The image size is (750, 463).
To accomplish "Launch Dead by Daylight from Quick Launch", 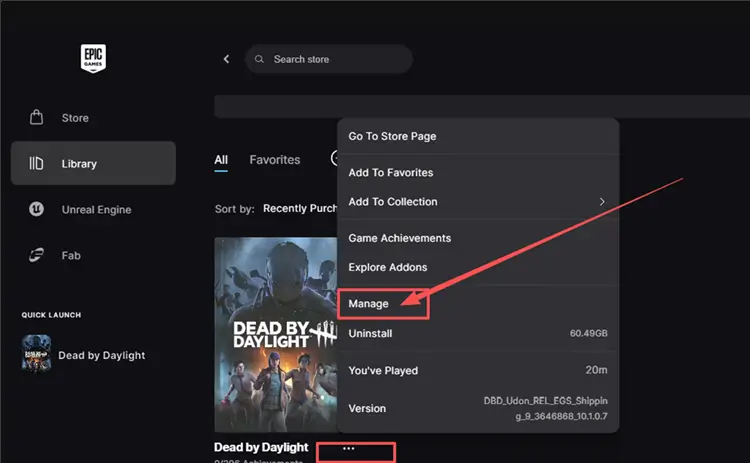I will click(84, 355).
